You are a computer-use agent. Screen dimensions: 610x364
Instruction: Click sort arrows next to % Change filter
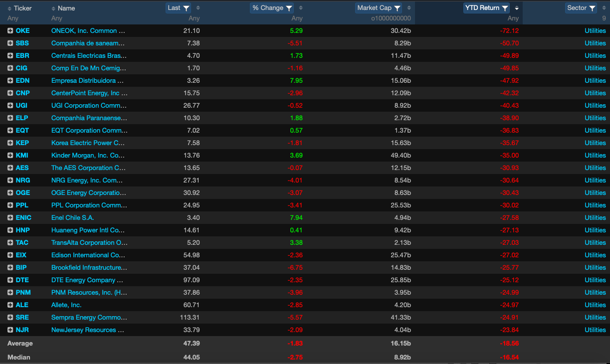coord(300,8)
